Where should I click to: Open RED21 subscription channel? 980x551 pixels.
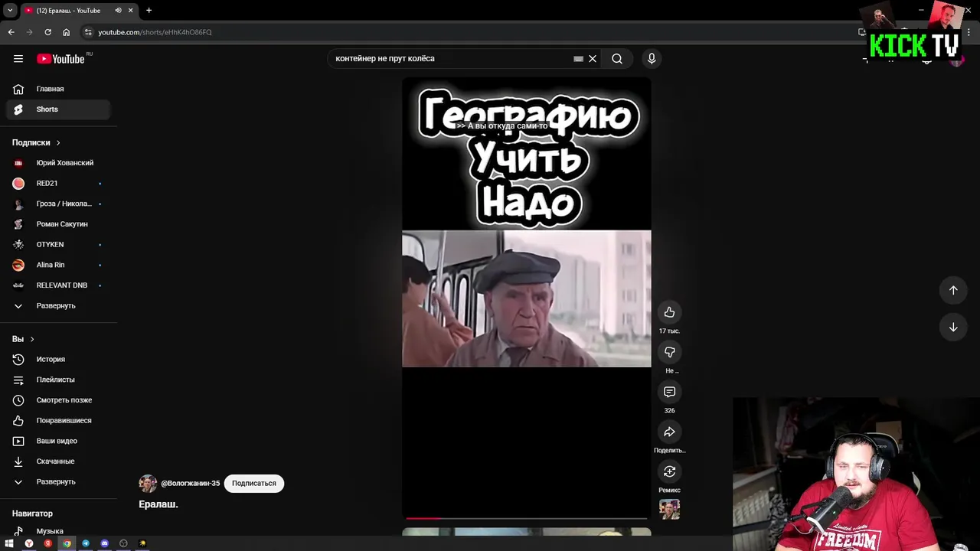click(x=58, y=184)
